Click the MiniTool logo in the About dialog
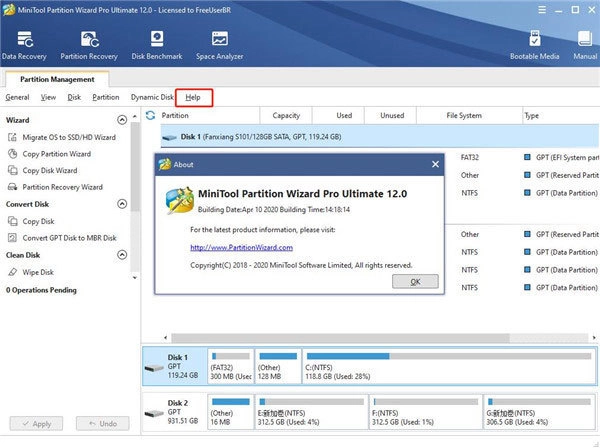 pos(179,200)
